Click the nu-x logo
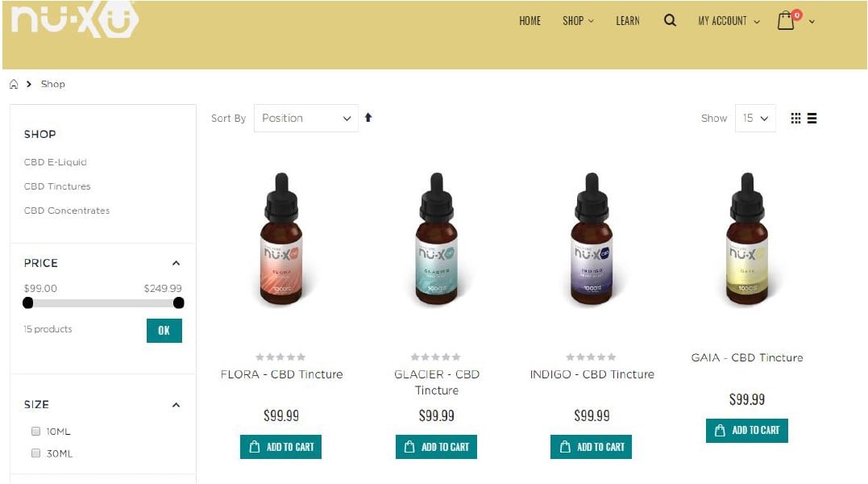The height and width of the screenshot is (484, 868). 74,20
